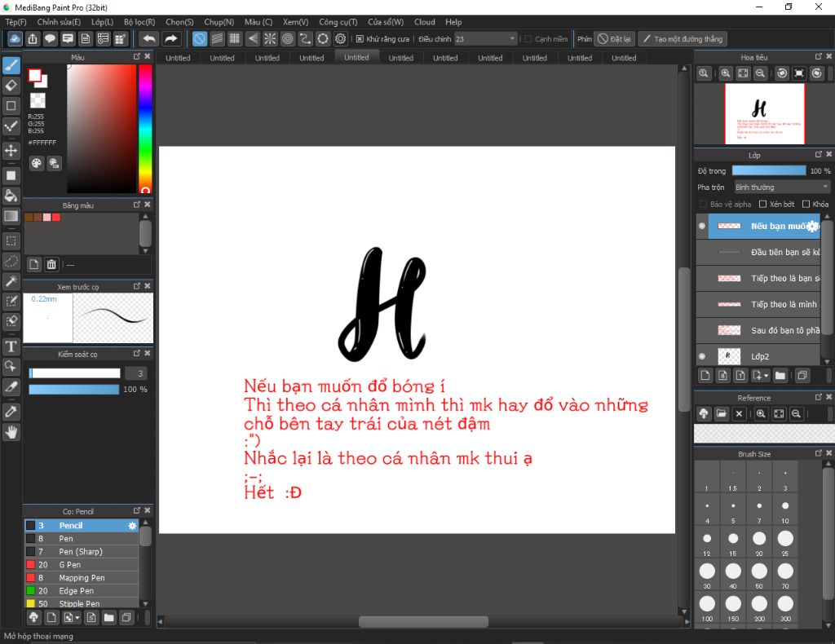835x644 pixels.
Task: Select the Eraser tool
Action: pyautogui.click(x=11, y=86)
